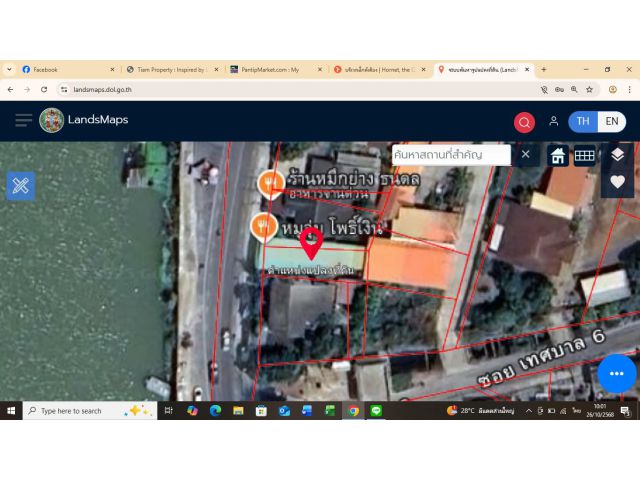
Task: Open Chrome three-dot menu
Action: [629, 89]
